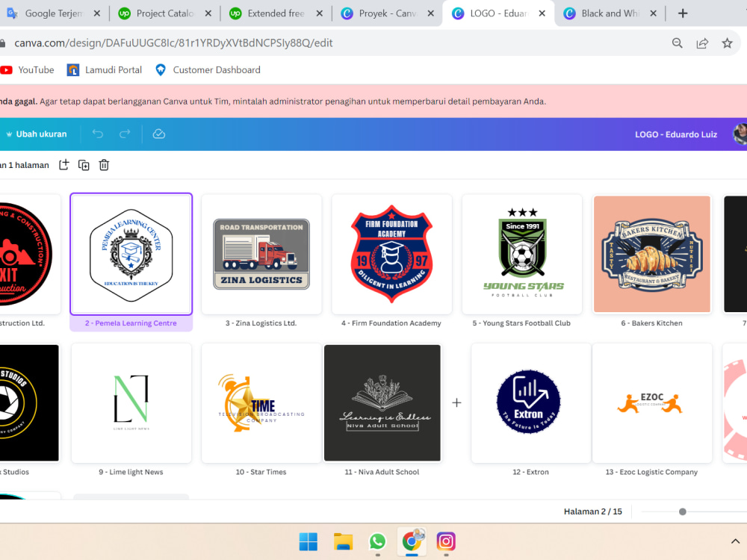Select the Young Stars Football Club thumbnail
The width and height of the screenshot is (747, 560).
[x=522, y=255]
